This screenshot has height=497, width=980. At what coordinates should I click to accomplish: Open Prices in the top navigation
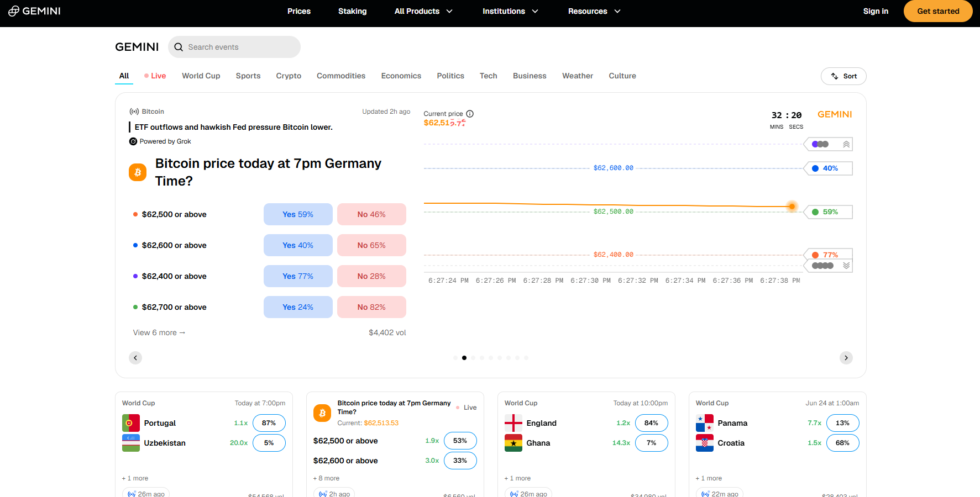299,11
